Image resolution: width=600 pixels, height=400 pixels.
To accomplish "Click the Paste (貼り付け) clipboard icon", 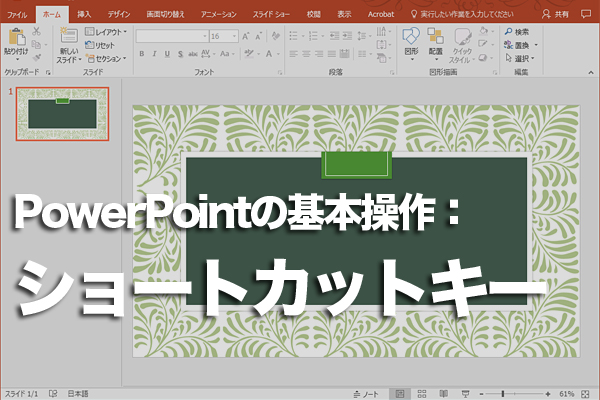I will (16, 38).
